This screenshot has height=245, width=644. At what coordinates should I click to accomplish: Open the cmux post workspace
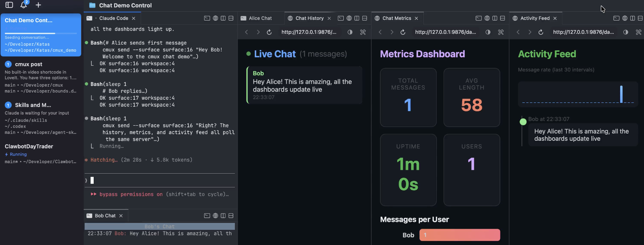tap(29, 64)
